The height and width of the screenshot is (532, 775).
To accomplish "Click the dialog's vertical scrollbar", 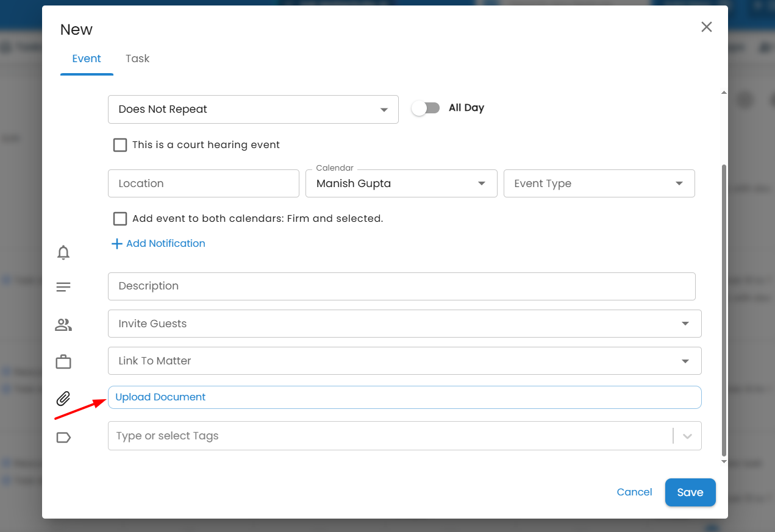I will pos(724,305).
